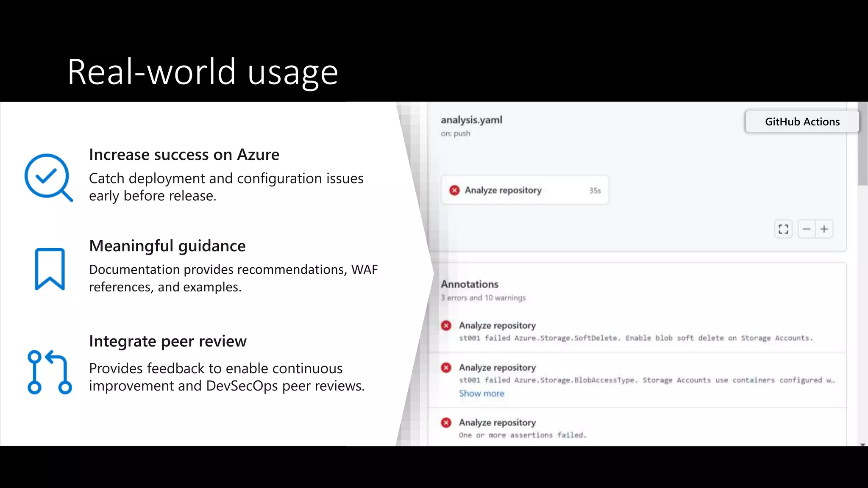This screenshot has width=868, height=488.
Task: Click the vertical scrollbar thumb at right
Action: (863, 143)
